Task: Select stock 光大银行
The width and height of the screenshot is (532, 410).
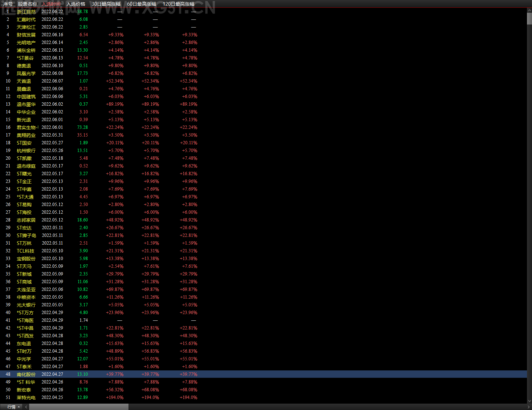Action: coord(26,305)
